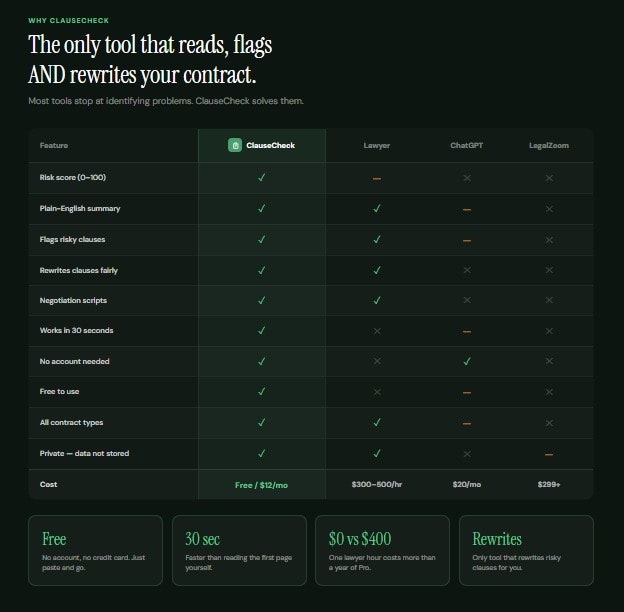Click the 'Private — data not stored' label
This screenshot has height=612, width=624.
point(84,454)
